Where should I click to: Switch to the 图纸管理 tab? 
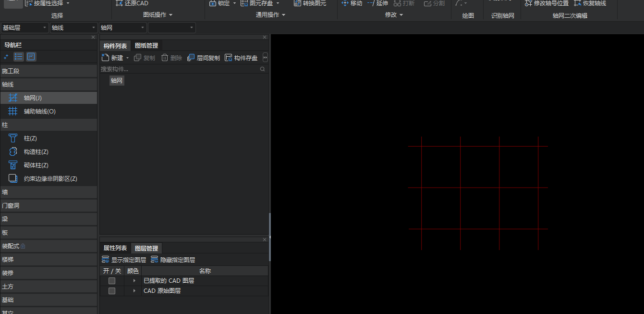coord(146,46)
